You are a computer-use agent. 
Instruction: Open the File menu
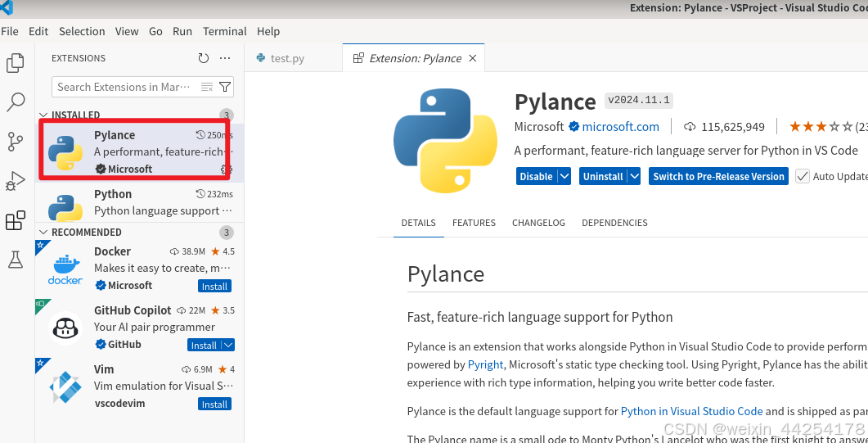(x=10, y=31)
